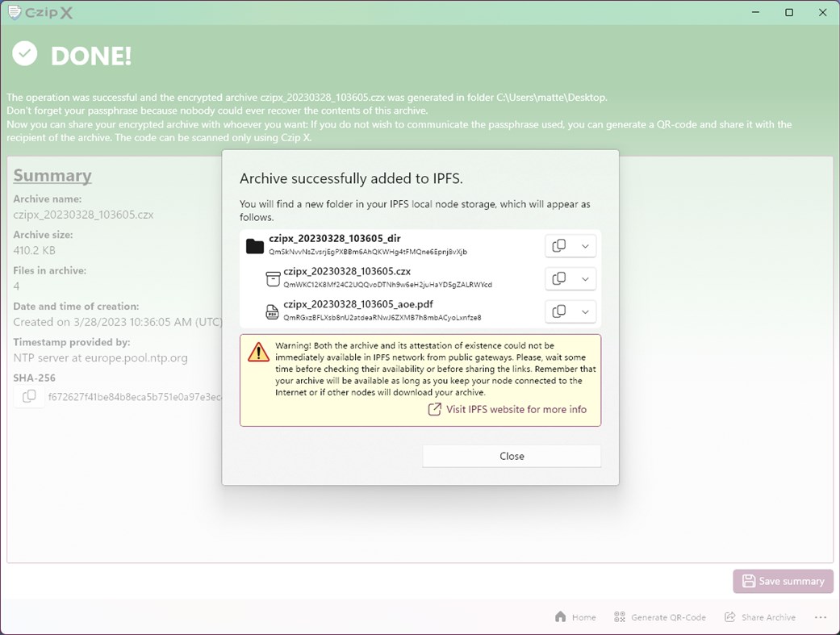Close the IPFS success dialog
Screen dimensions: 840x635
[512, 456]
